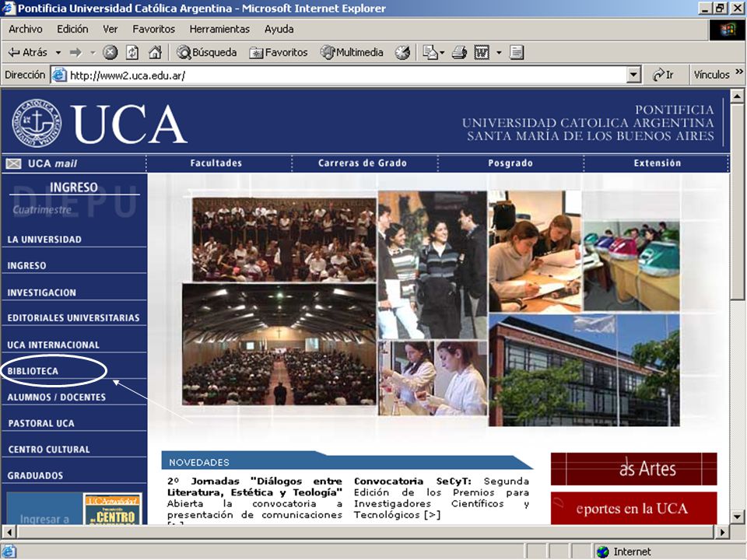
Task: Open the Posgrado navigation tab
Action: click(510, 163)
